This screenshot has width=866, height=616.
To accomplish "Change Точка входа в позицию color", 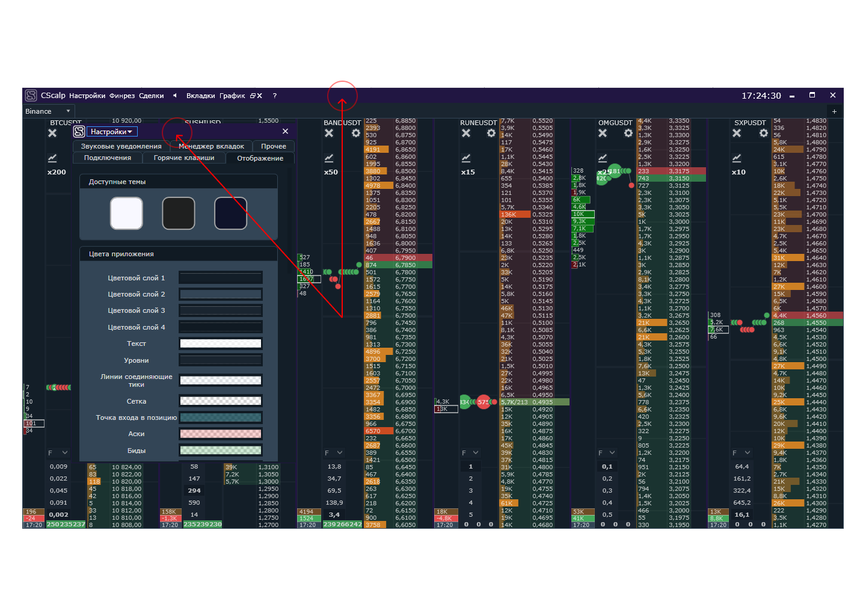I will 221,417.
